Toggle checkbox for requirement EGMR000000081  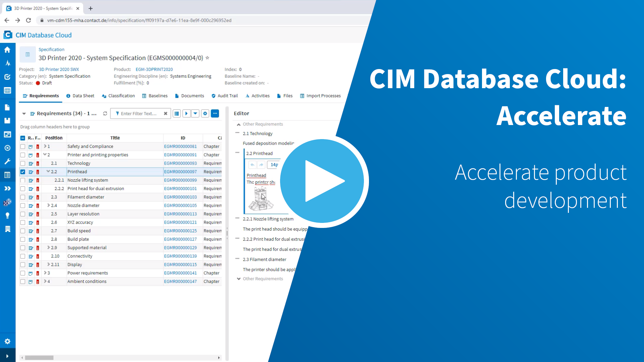tap(22, 146)
